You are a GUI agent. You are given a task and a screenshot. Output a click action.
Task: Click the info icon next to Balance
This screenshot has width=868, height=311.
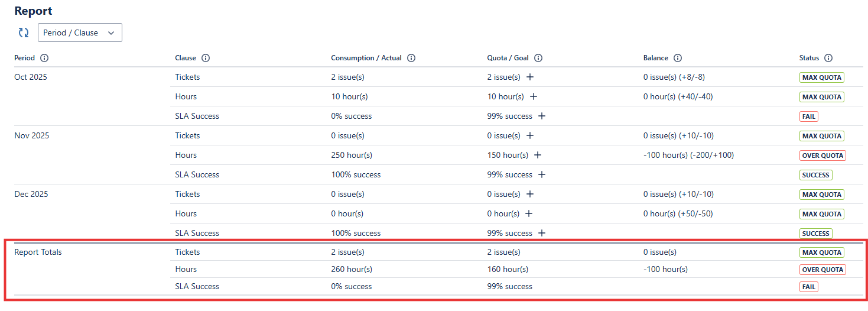[678, 58]
